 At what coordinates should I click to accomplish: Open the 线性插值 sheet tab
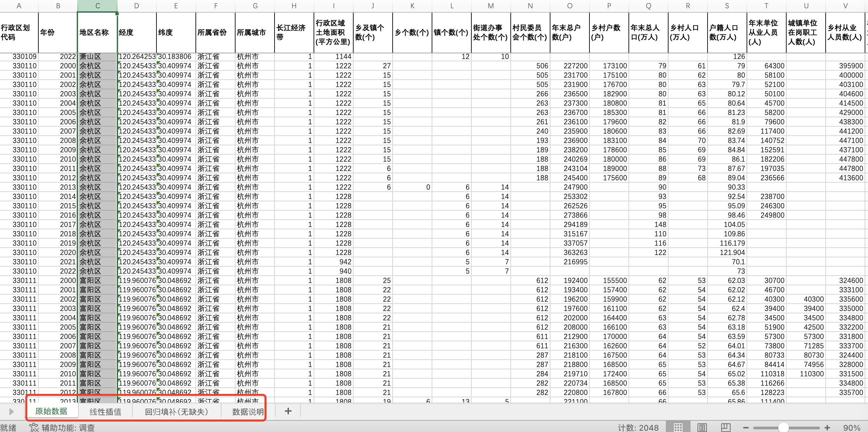pyautogui.click(x=105, y=411)
